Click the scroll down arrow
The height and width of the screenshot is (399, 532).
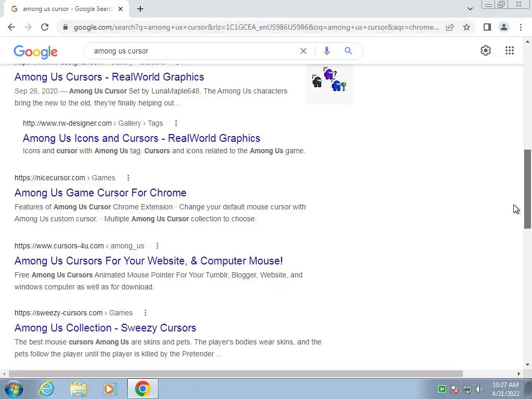(528, 365)
